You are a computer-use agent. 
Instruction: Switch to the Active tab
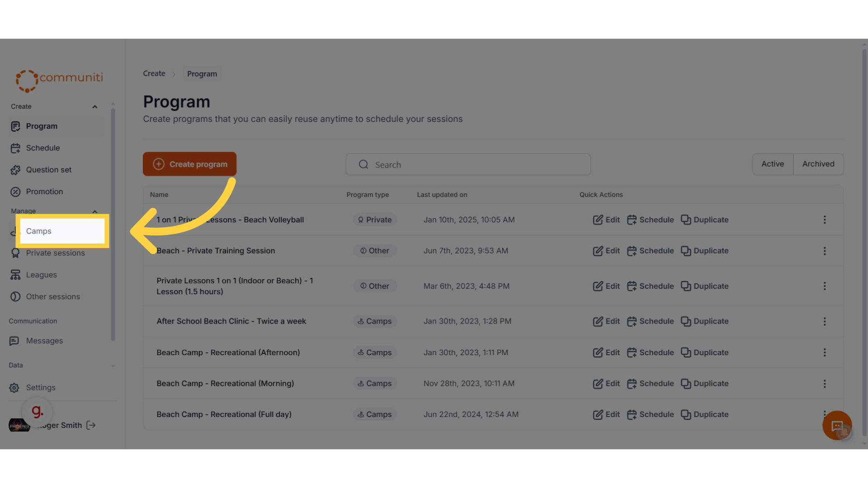[773, 164]
